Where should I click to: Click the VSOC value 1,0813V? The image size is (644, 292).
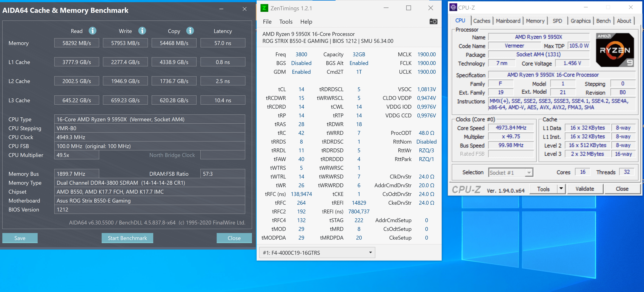click(x=427, y=89)
